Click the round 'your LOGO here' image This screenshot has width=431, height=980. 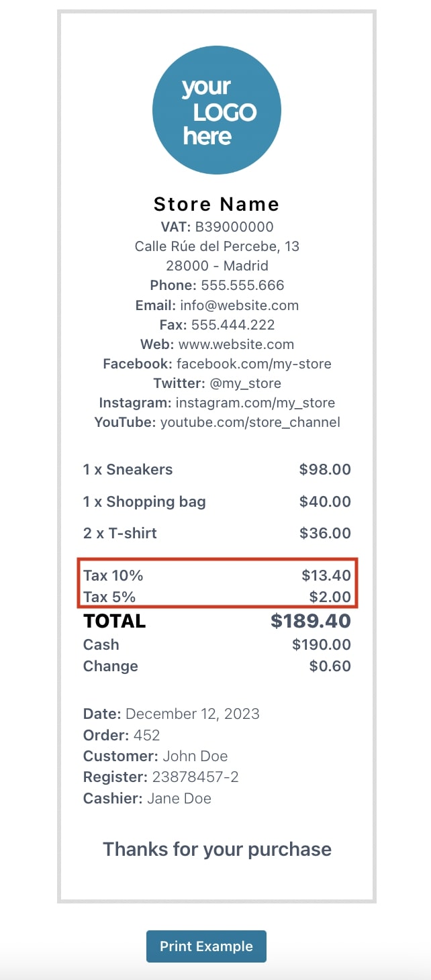217,111
